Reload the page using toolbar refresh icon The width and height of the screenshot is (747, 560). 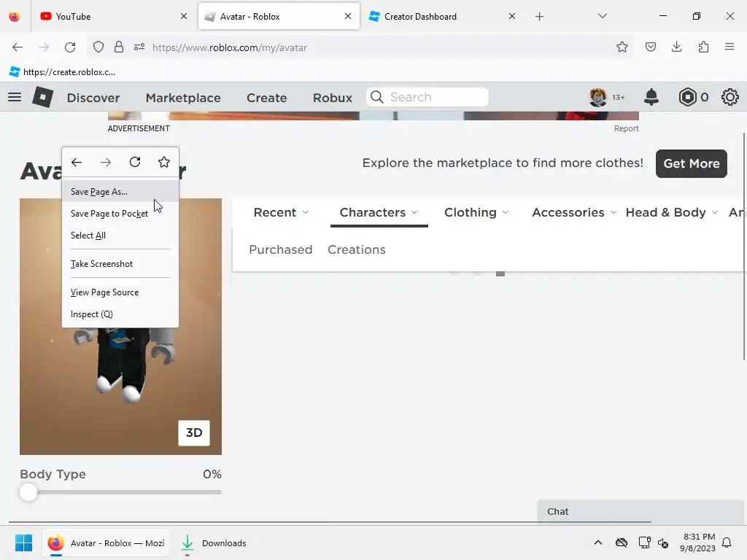[x=70, y=47]
